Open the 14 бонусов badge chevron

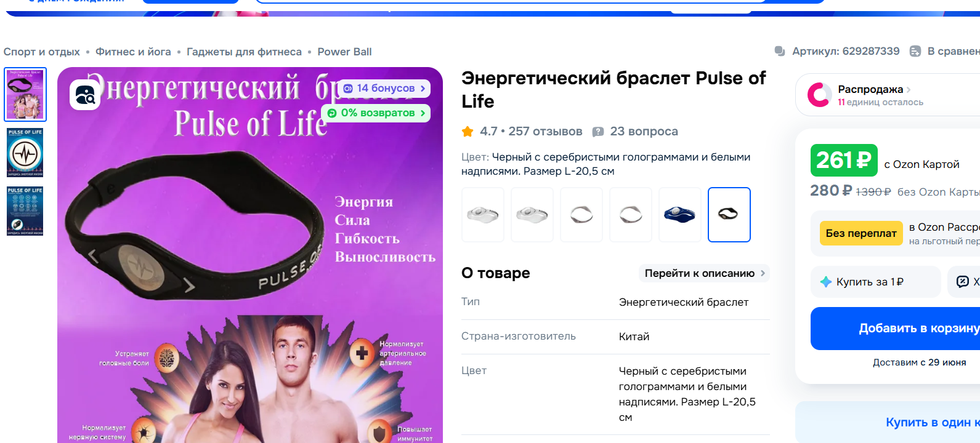pos(423,89)
